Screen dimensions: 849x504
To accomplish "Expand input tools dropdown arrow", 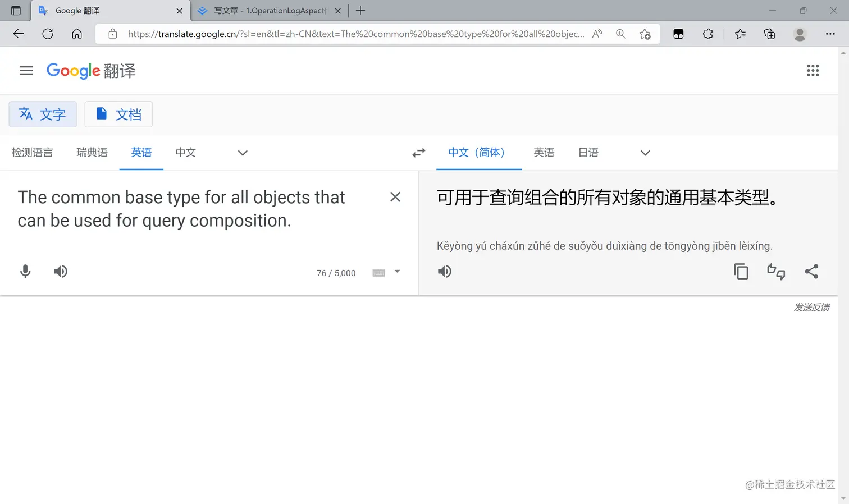I will (x=397, y=272).
